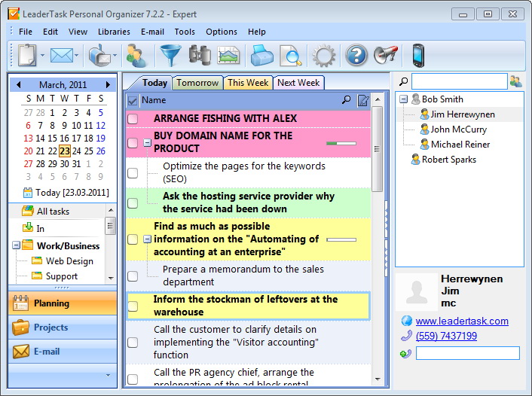Check the "ARRANGE FISHING WITH ALEX" task checkbox
This screenshot has width=532, height=396.
click(133, 119)
